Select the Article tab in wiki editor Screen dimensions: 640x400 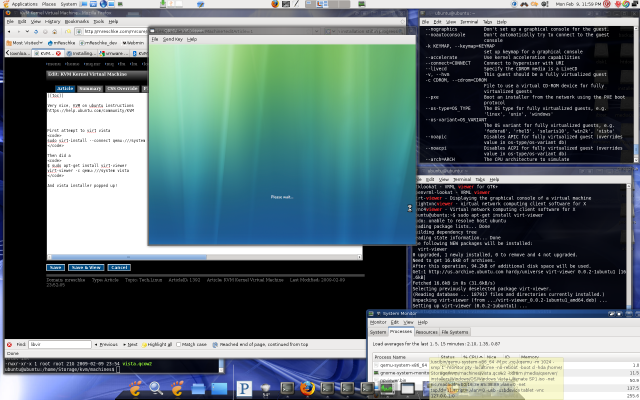(x=65, y=88)
